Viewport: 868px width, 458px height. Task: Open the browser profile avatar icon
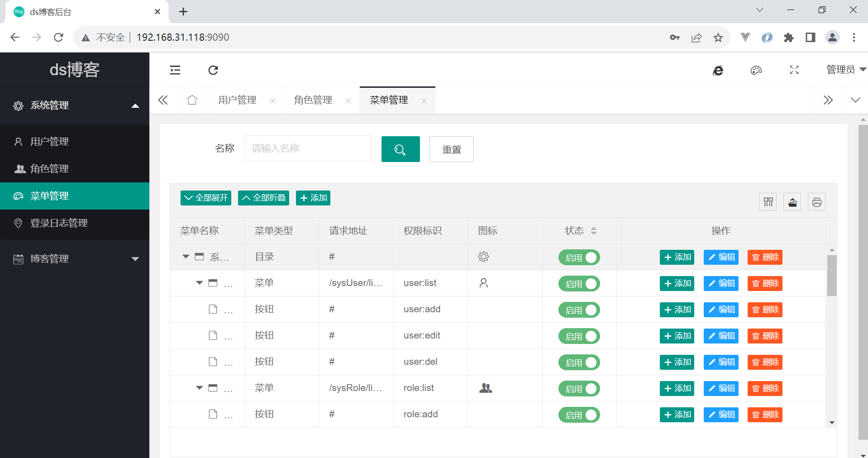(x=832, y=38)
